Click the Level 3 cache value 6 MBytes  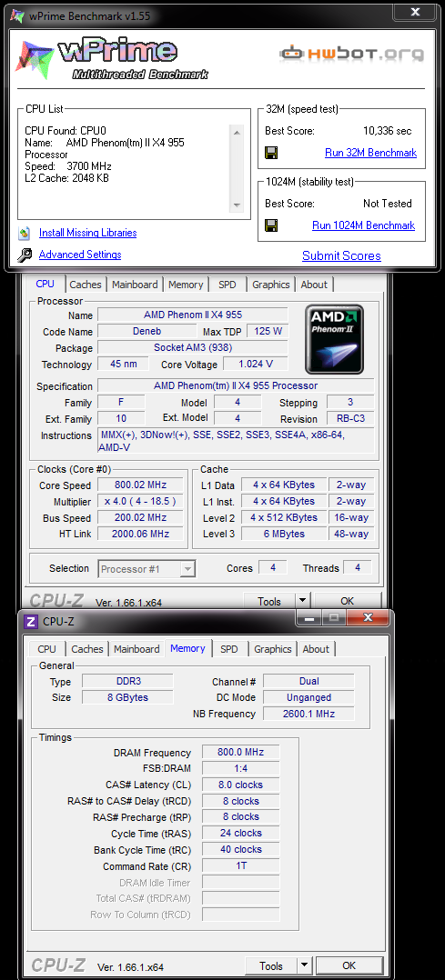pos(284,534)
